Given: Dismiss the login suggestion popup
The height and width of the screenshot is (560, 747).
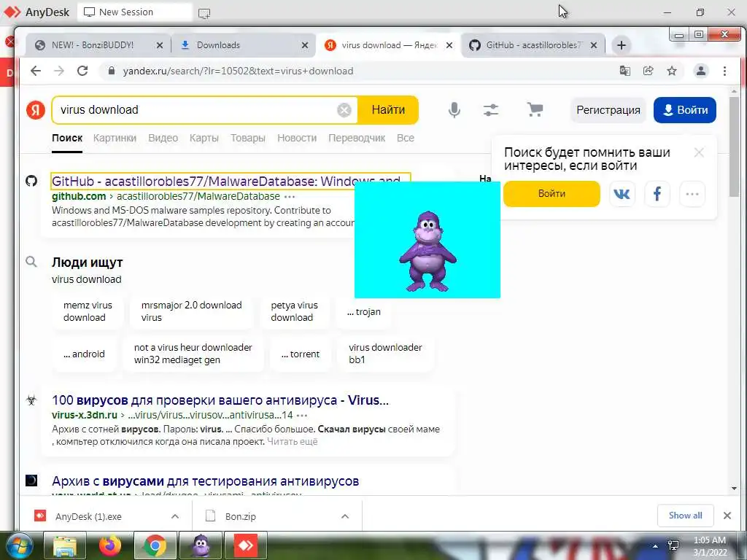Looking at the screenshot, I should (699, 152).
